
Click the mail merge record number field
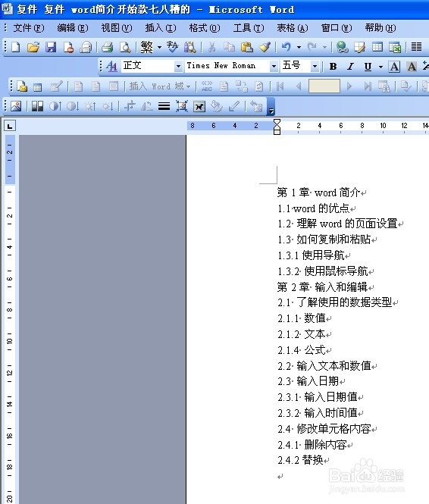pyautogui.click(x=324, y=86)
